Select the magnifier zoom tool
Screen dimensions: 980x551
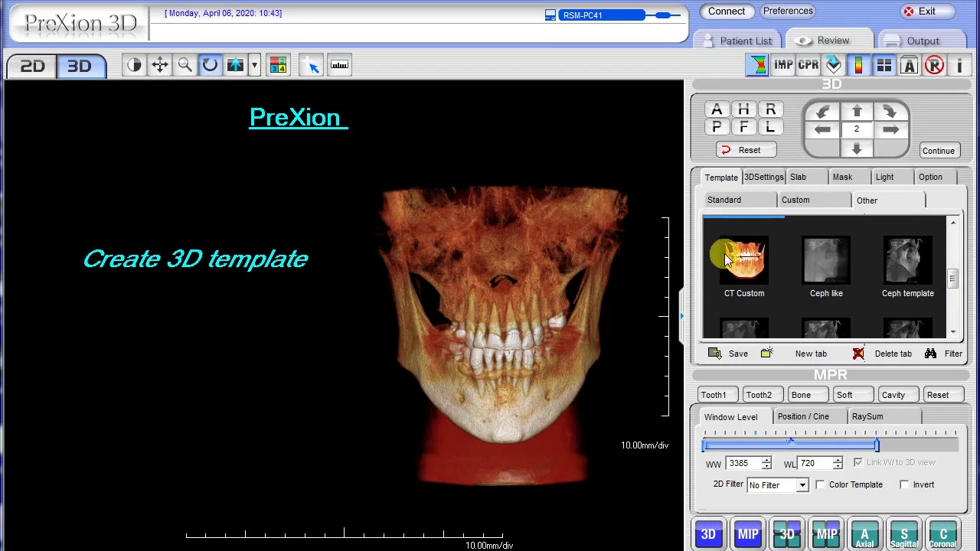pos(185,65)
